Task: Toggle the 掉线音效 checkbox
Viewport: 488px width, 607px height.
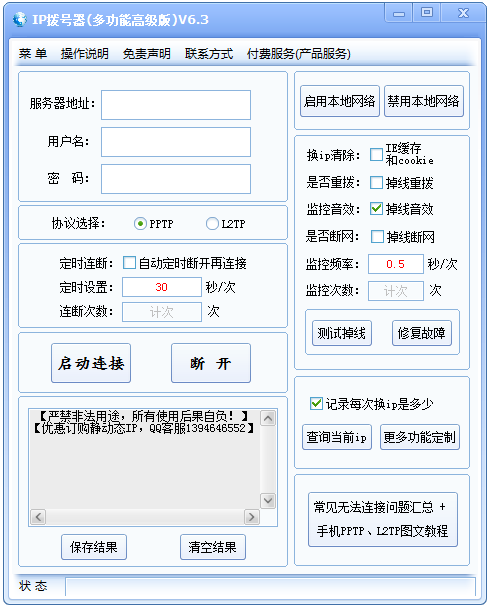Action: [376, 209]
